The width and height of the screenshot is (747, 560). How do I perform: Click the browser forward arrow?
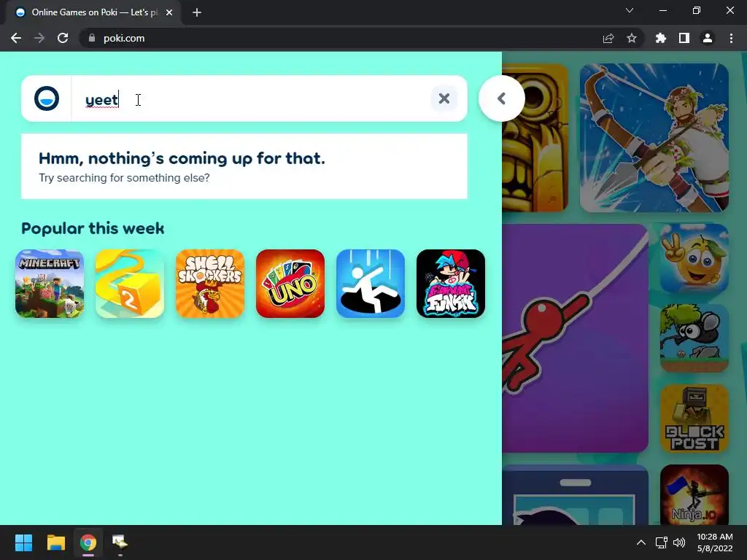coord(39,38)
